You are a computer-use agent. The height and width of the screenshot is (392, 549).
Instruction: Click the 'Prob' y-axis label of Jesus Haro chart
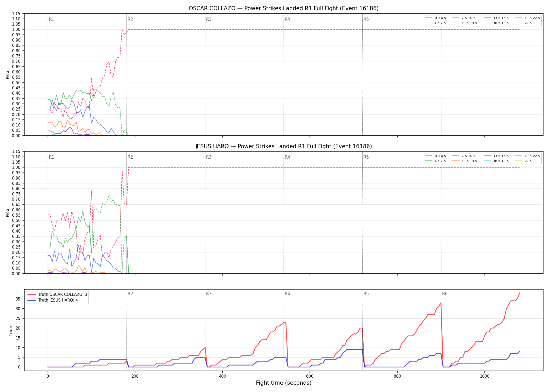(8, 213)
